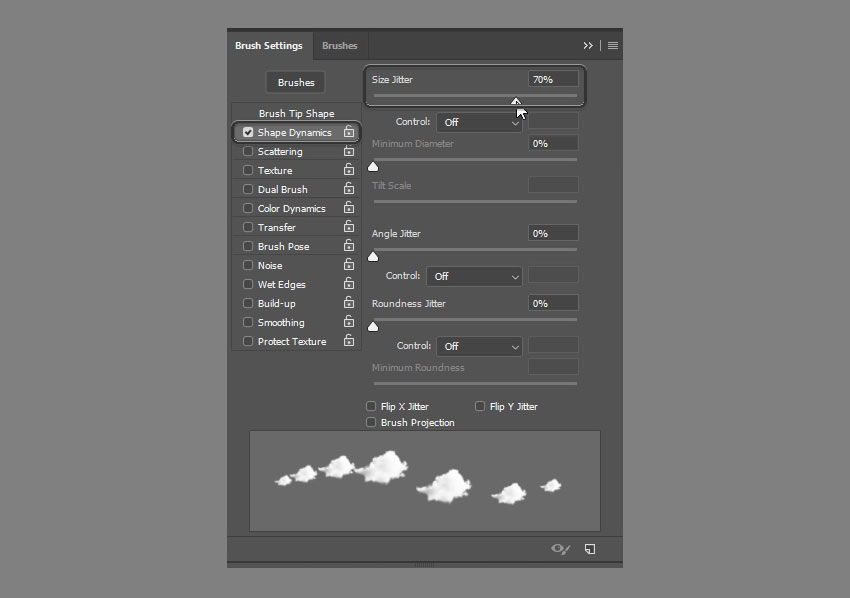The image size is (850, 598).
Task: Enable the Brush Projection checkbox
Action: click(372, 423)
